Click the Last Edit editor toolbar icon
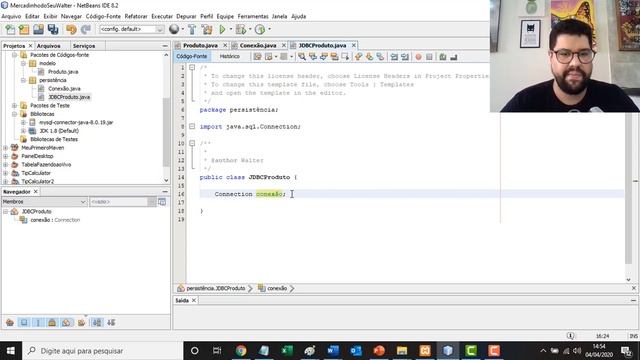Image resolution: width=640 pixels, height=360 pixels. (x=258, y=57)
